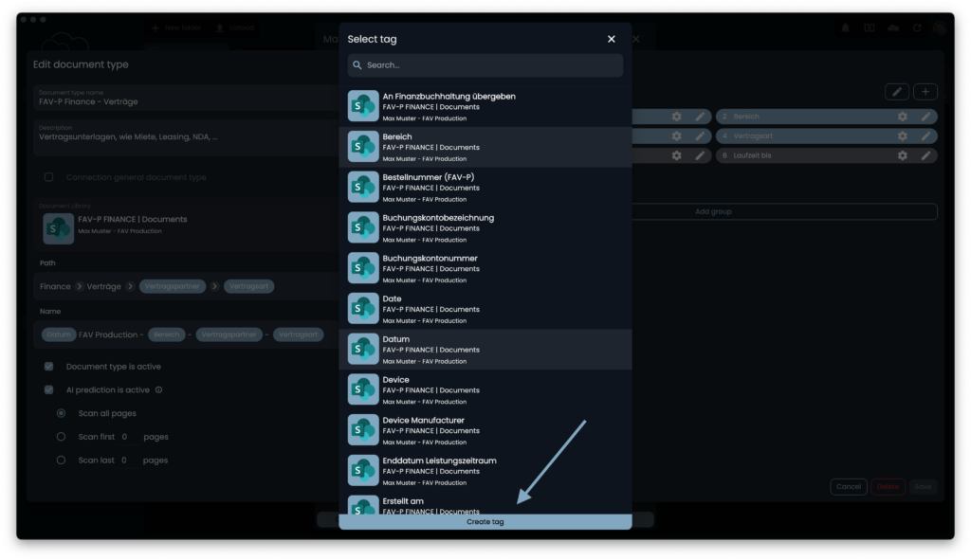
Task: Select the 'Bestellnummer (FAV-P)' tag
Action: coord(485,188)
